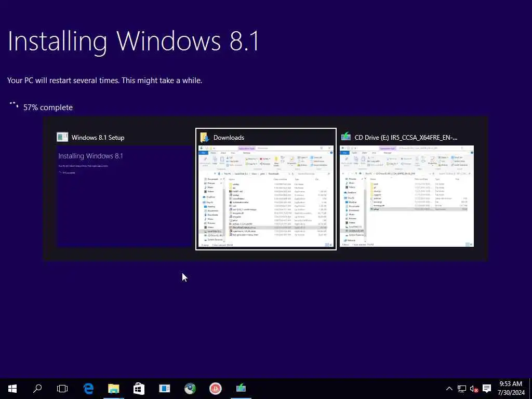The image size is (532, 399).
Task: Click the 'Downloads' title text in the switcher
Action: point(229,137)
